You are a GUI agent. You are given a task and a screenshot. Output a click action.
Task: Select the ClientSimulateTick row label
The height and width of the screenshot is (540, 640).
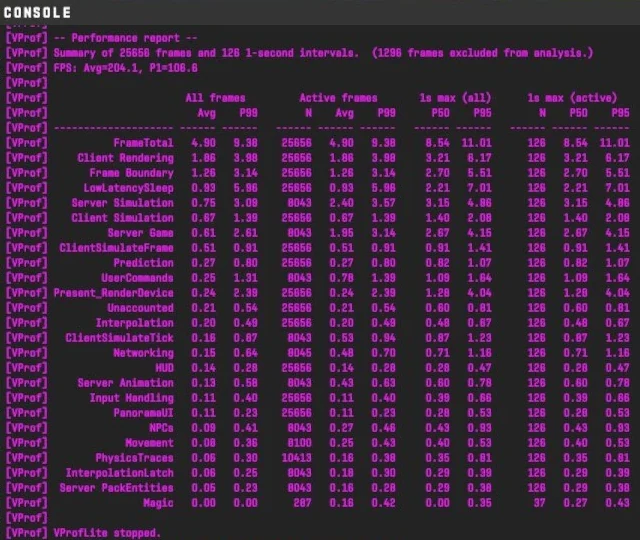tap(120, 338)
